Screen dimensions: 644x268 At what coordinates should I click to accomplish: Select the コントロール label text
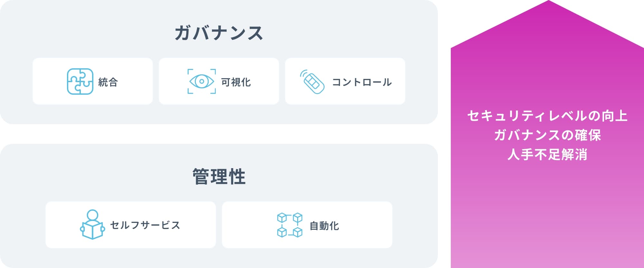[x=362, y=82]
